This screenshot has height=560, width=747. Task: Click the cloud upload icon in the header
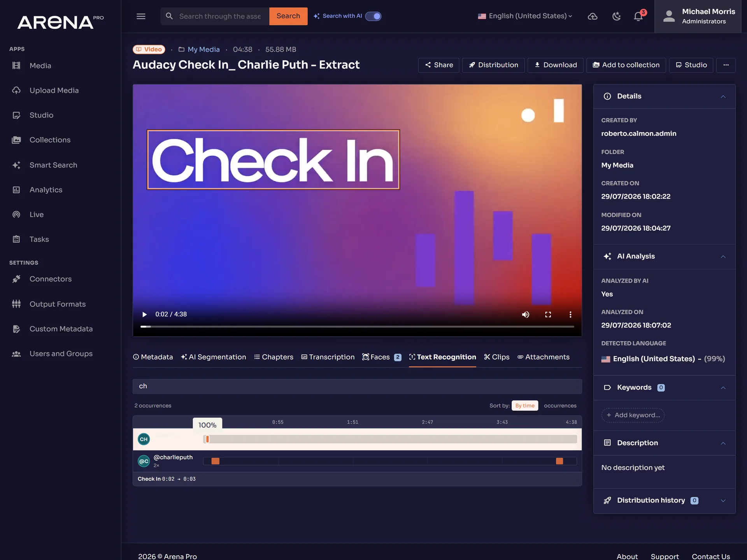(593, 16)
